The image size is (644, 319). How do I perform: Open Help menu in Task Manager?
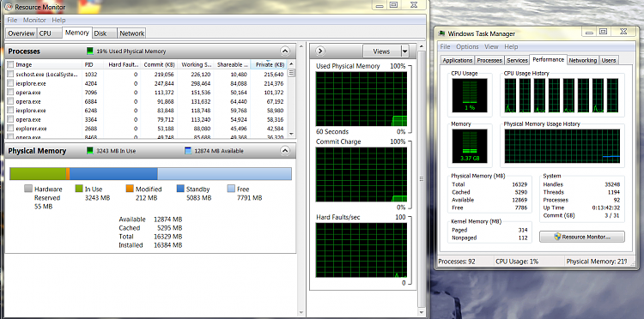coord(511,47)
